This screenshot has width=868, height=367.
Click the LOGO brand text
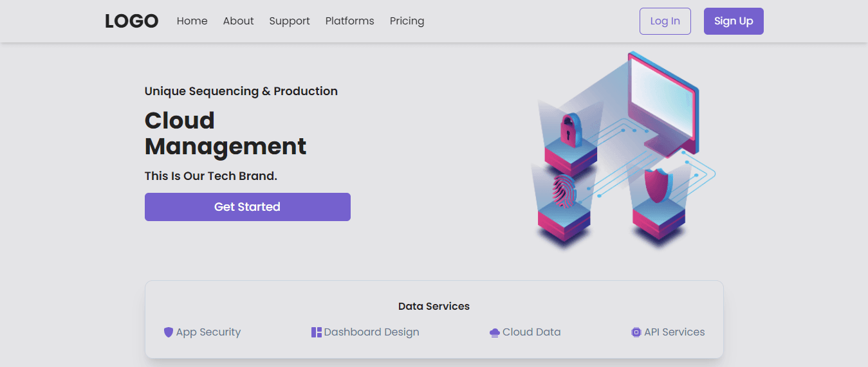click(132, 21)
